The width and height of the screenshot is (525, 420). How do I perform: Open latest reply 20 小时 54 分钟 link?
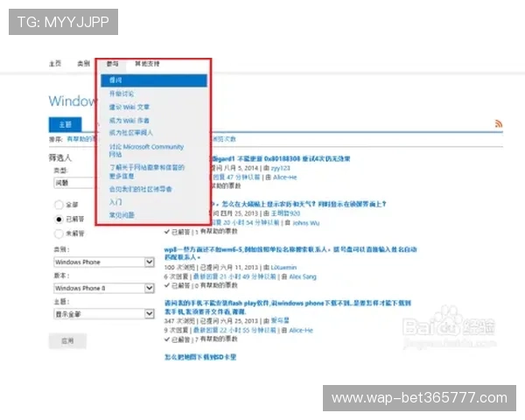tap(245, 223)
